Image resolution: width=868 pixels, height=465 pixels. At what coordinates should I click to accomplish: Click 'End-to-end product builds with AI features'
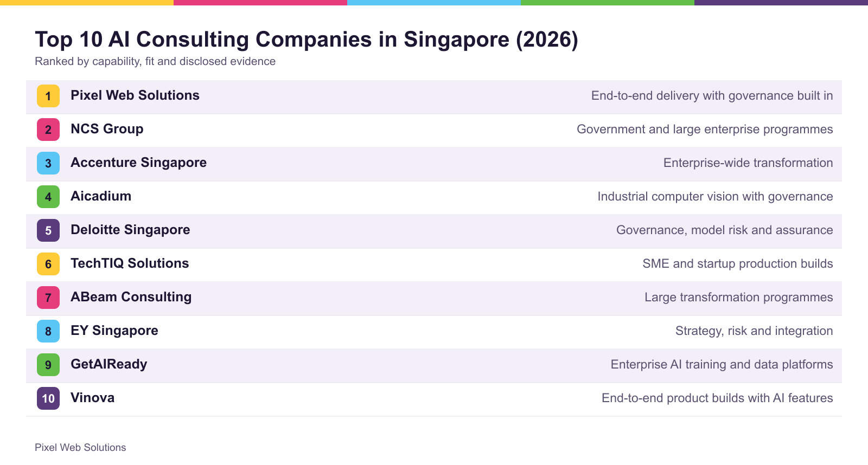coord(717,398)
